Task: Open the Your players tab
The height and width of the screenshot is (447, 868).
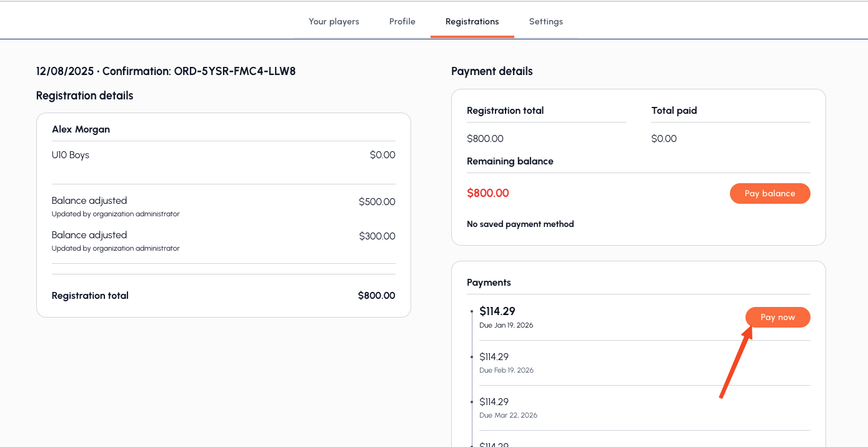Action: (334, 21)
